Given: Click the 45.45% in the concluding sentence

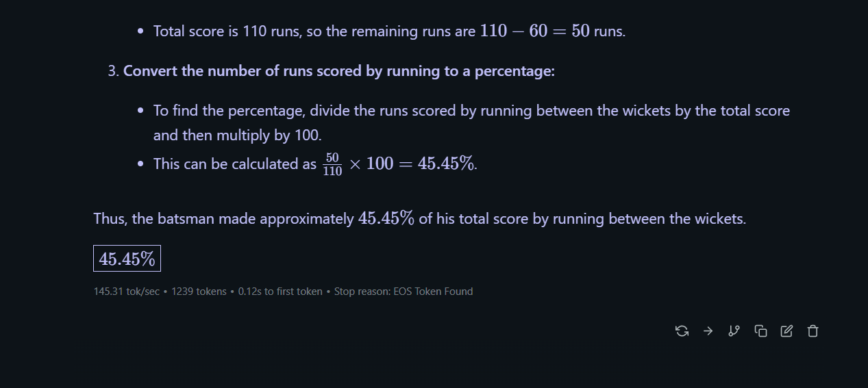Looking at the screenshot, I should (386, 219).
